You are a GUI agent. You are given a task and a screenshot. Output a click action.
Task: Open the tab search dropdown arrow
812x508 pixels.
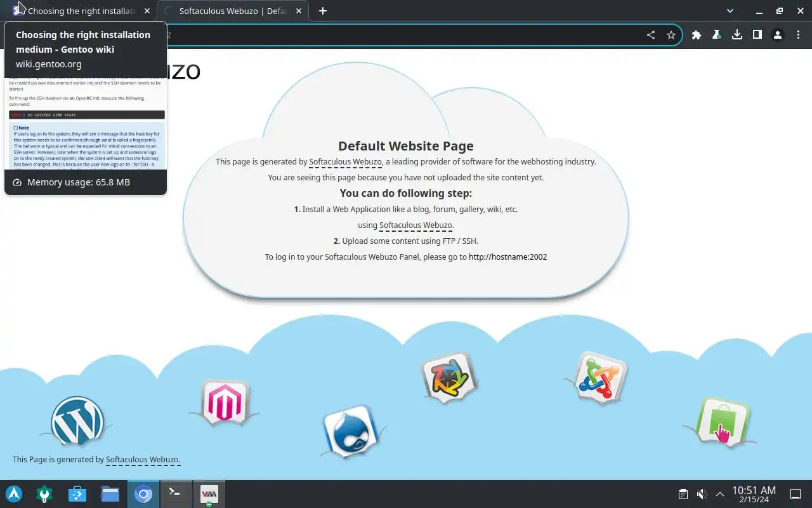(730, 11)
